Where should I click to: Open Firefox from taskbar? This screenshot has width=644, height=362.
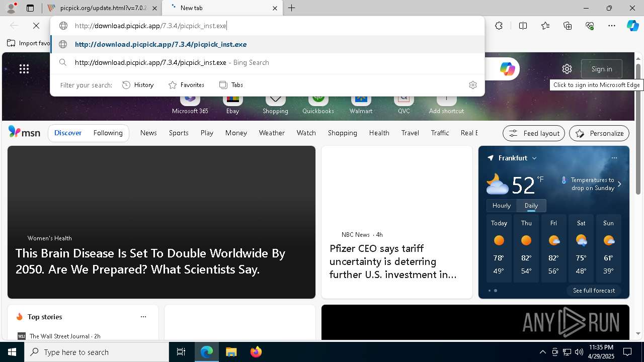click(x=256, y=352)
